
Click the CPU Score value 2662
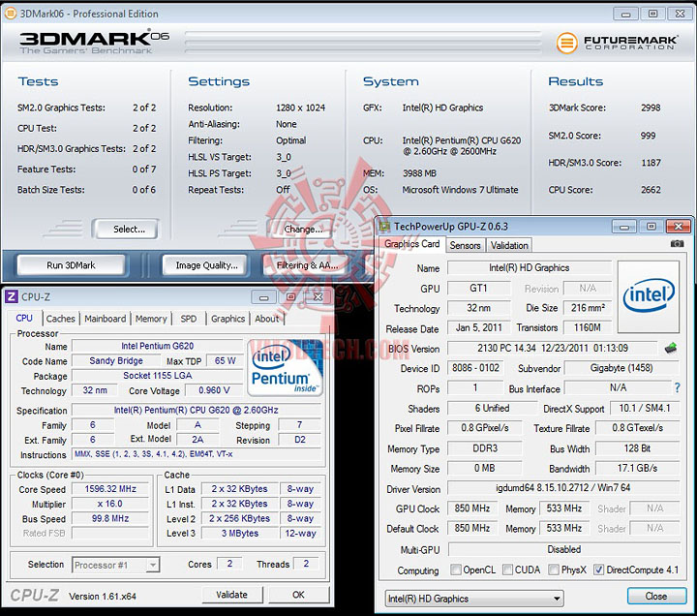coord(651,190)
